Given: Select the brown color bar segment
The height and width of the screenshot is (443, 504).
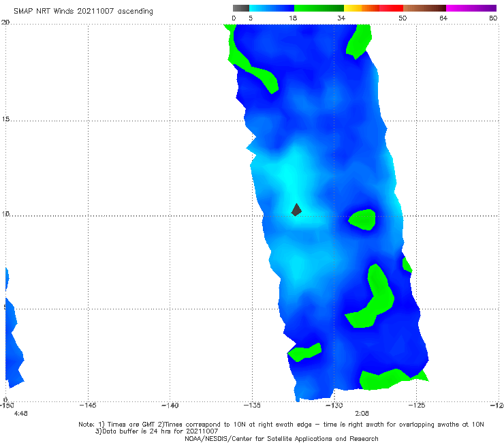Looking at the screenshot, I should [x=424, y=8].
